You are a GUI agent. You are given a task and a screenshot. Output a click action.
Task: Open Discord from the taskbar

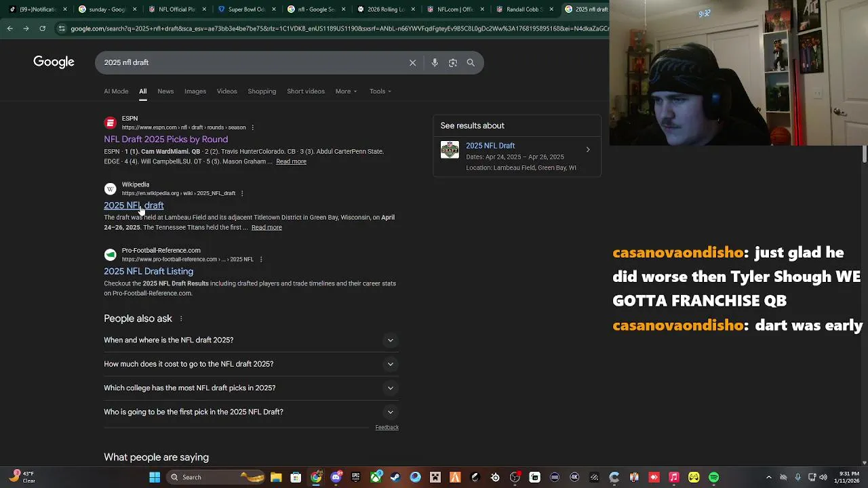[x=336, y=477]
